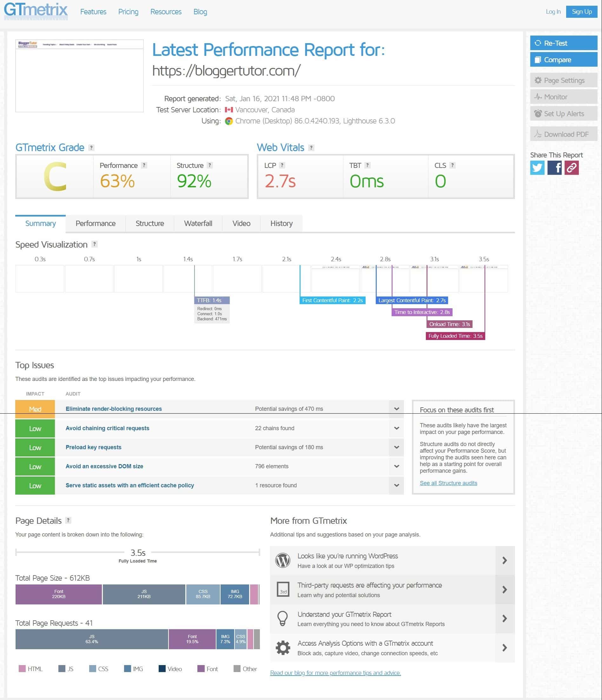Expand Avoid chaining critical requests audit
This screenshot has width=602, height=700.
click(x=396, y=428)
